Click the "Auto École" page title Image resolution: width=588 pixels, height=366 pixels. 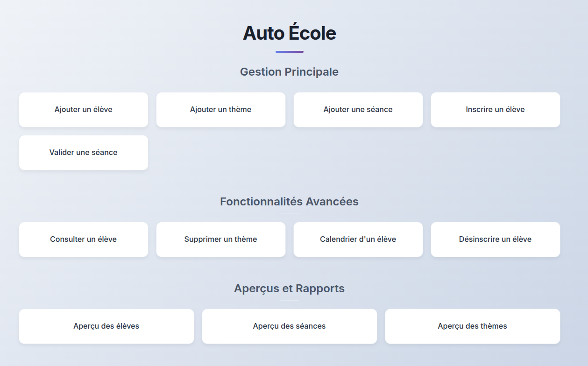pos(289,33)
